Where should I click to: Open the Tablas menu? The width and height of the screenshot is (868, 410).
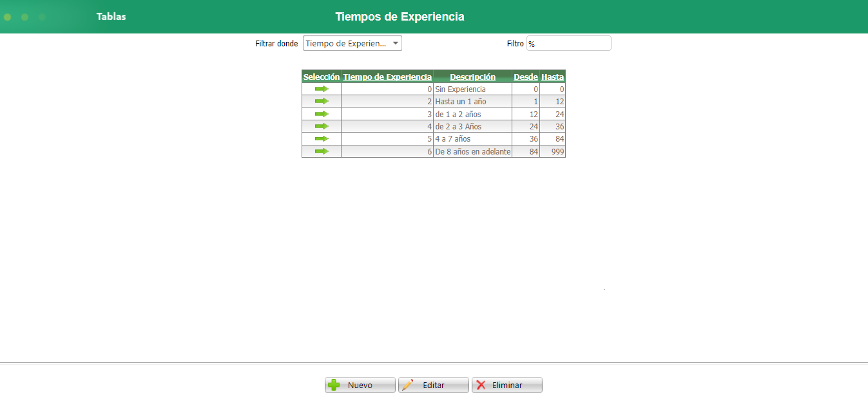click(x=111, y=17)
